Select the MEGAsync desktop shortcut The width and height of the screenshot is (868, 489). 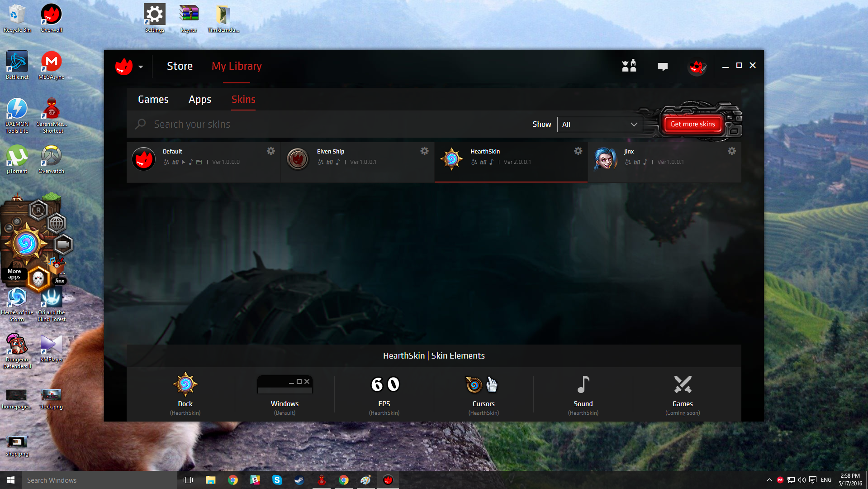pos(52,65)
